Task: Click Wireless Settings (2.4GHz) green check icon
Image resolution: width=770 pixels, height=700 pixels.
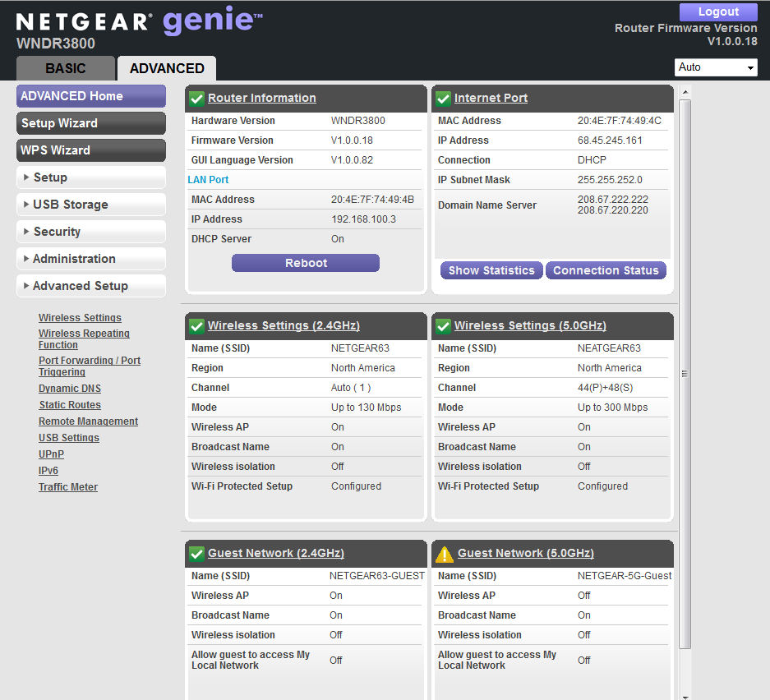Action: coord(196,326)
